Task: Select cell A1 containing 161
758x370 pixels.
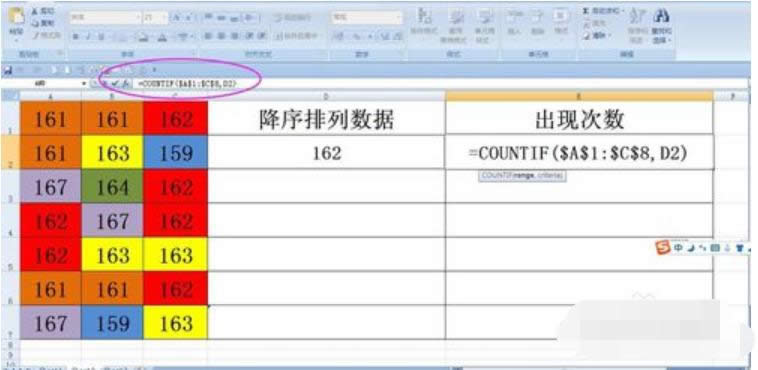Action: (50, 118)
